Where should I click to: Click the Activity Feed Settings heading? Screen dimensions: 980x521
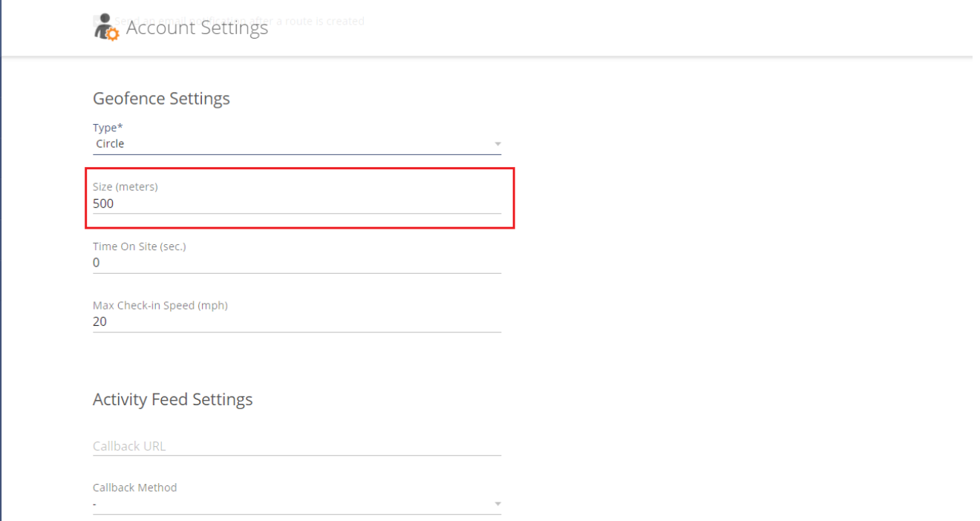click(x=172, y=399)
